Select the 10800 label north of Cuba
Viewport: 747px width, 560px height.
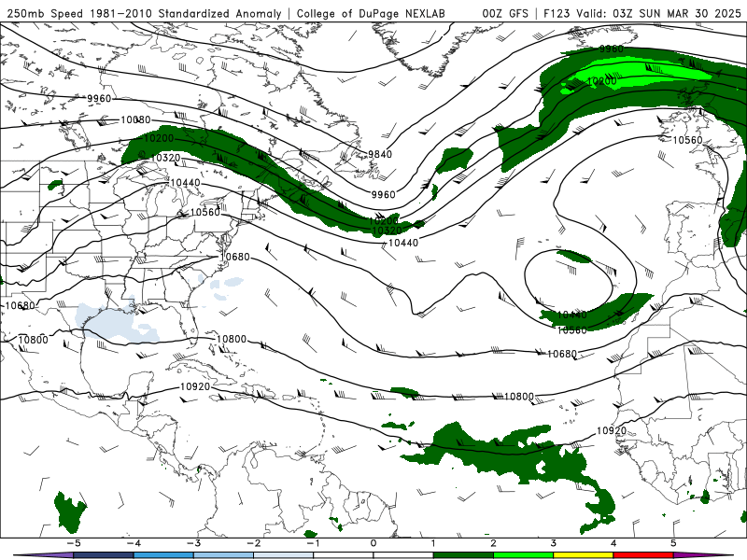point(232,340)
